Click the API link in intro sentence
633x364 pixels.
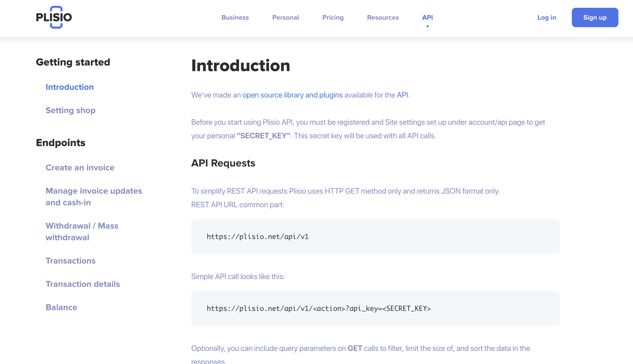click(402, 95)
